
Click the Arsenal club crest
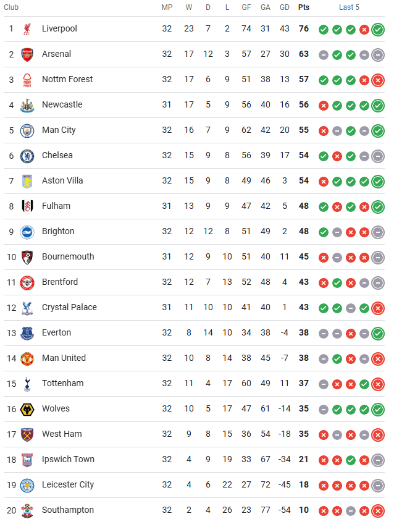coord(27,54)
